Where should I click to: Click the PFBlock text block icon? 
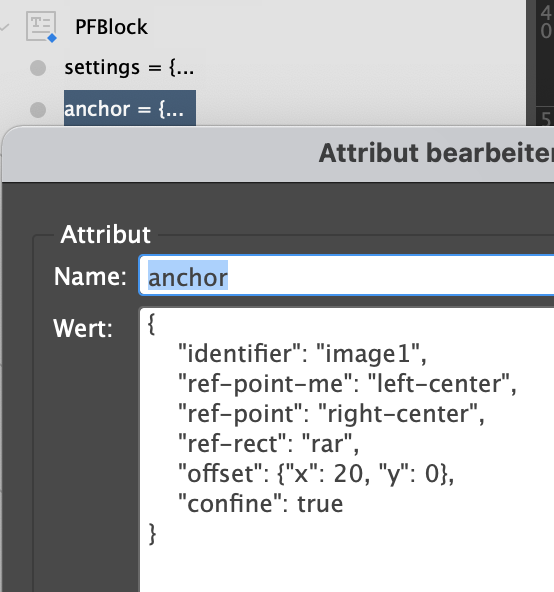(x=41, y=26)
